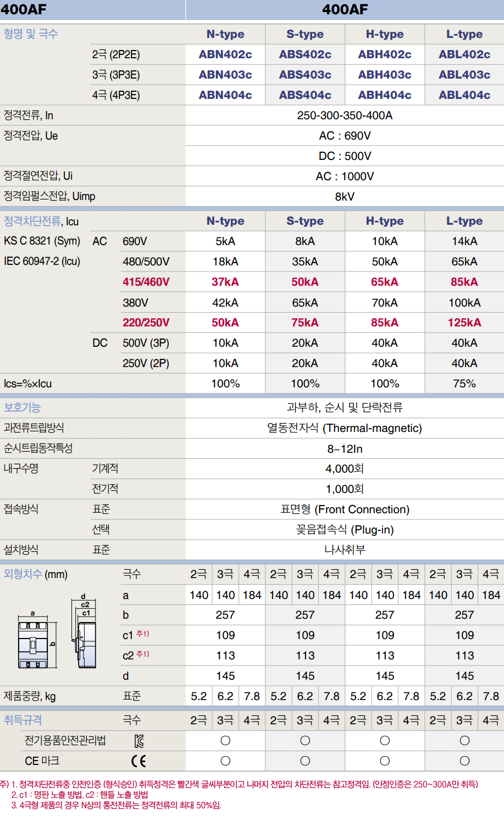The height and width of the screenshot is (827, 504).
Task: Click the Ics=%×Icu row label
Action: (25, 383)
